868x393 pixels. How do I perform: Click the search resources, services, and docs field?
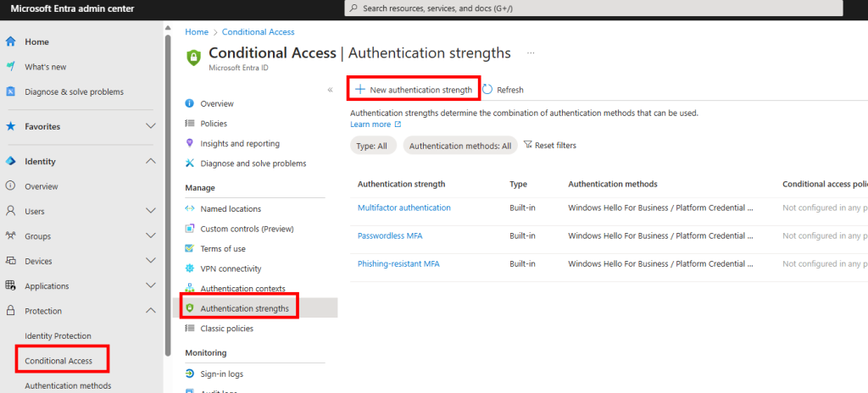click(594, 8)
